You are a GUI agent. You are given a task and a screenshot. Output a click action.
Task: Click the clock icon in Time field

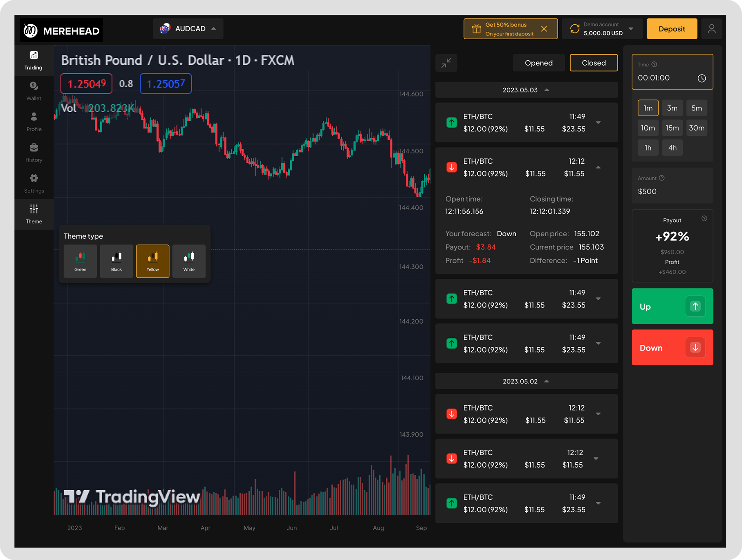(x=702, y=78)
